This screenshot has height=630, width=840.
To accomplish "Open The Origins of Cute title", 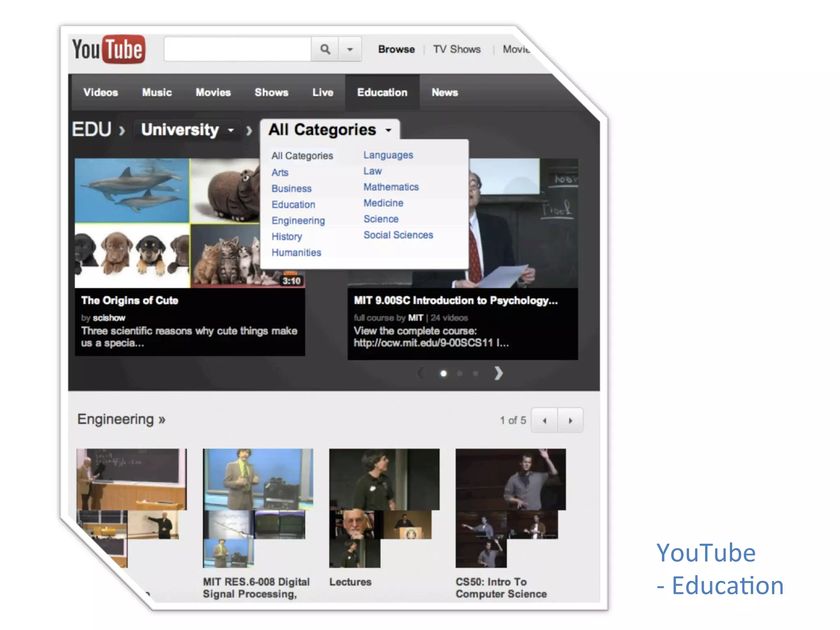I will pyautogui.click(x=130, y=301).
